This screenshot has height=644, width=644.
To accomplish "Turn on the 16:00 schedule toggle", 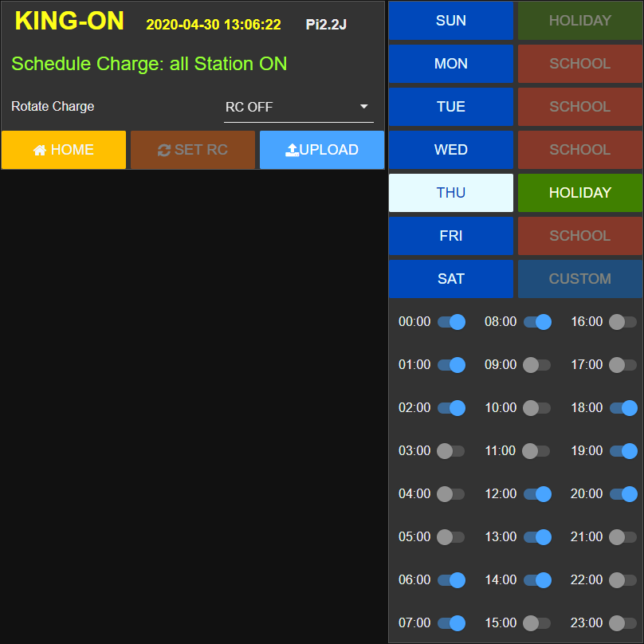I will pyautogui.click(x=622, y=322).
